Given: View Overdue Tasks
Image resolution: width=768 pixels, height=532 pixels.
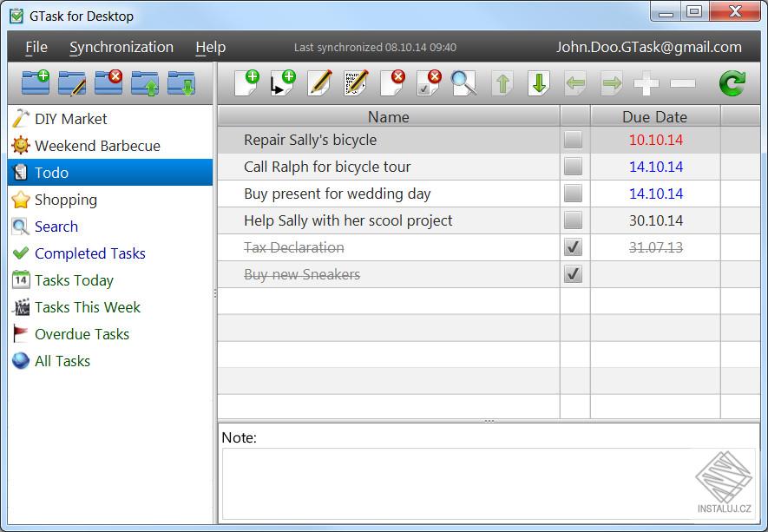Looking at the screenshot, I should tap(82, 334).
